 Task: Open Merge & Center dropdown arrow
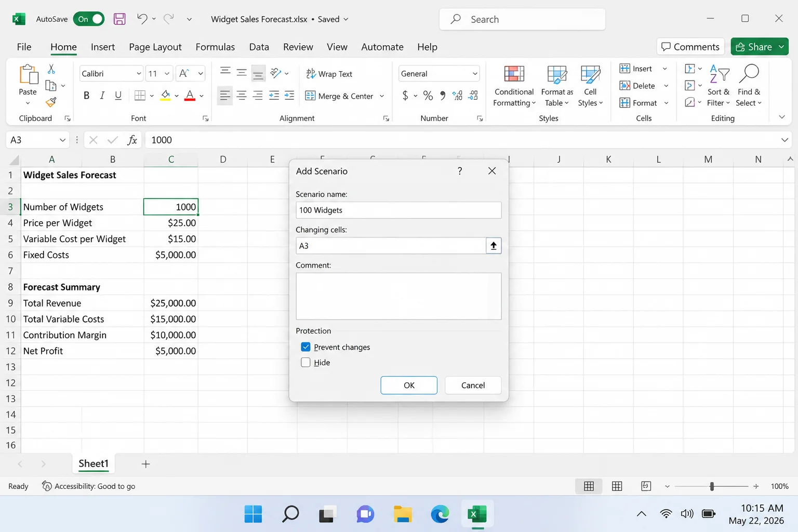(x=382, y=96)
